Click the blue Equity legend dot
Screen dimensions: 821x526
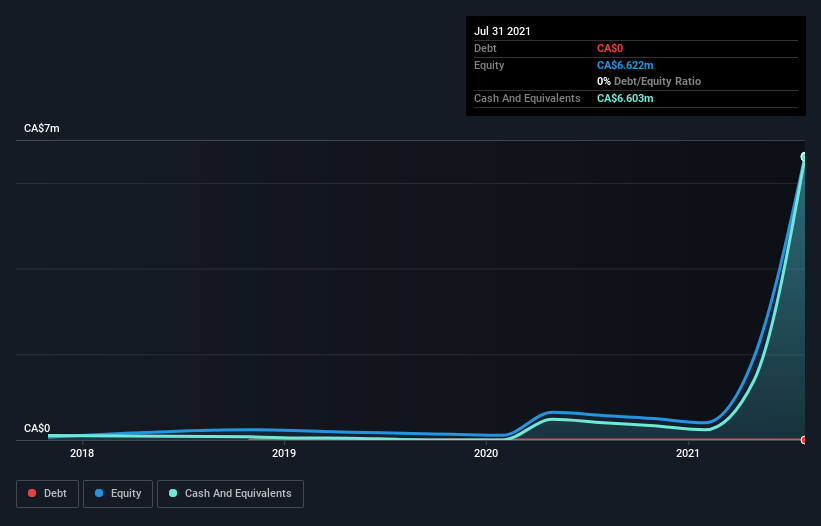pyautogui.click(x=99, y=493)
